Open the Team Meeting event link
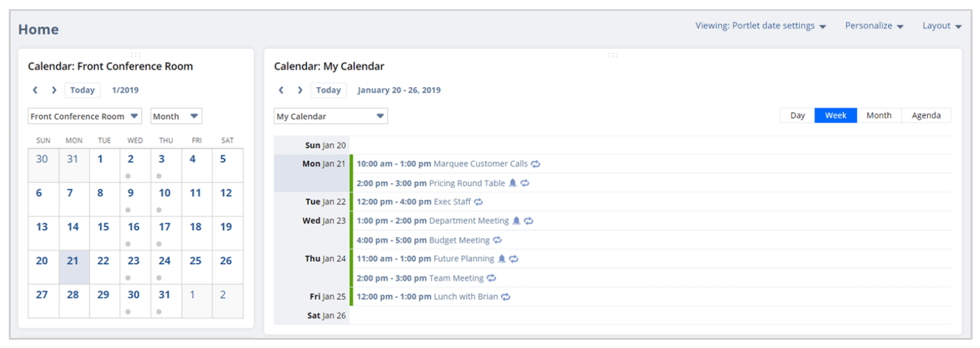 point(458,278)
